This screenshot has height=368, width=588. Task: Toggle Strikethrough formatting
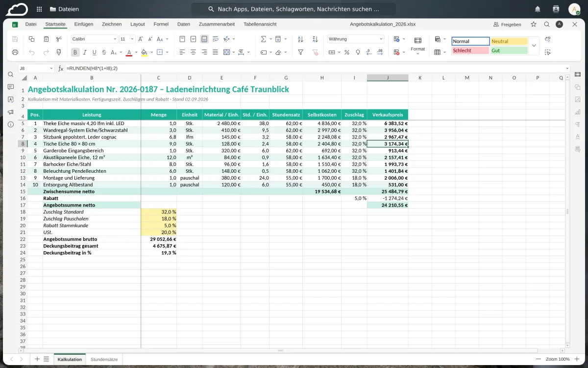103,52
